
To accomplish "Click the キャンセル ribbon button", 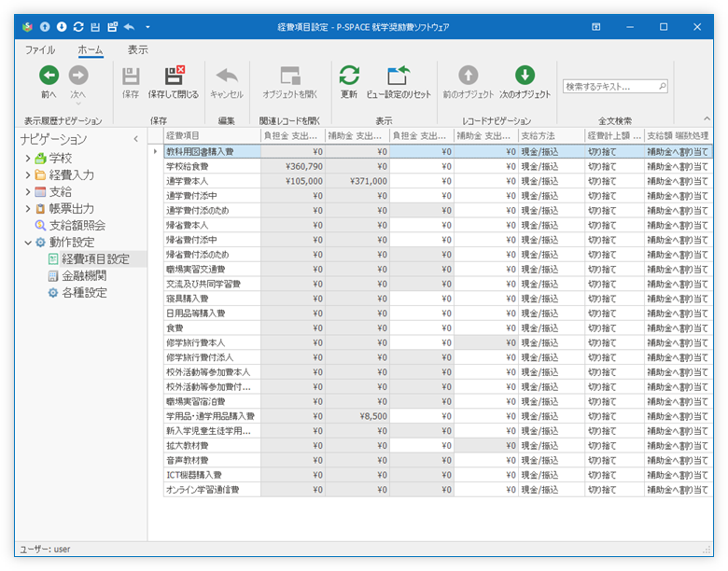I will [x=227, y=83].
